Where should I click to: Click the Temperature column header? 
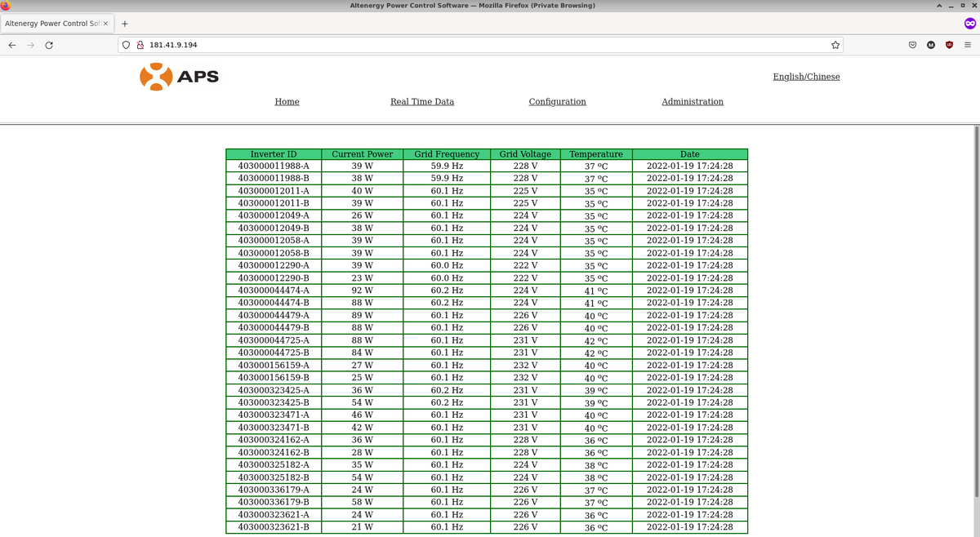[596, 154]
